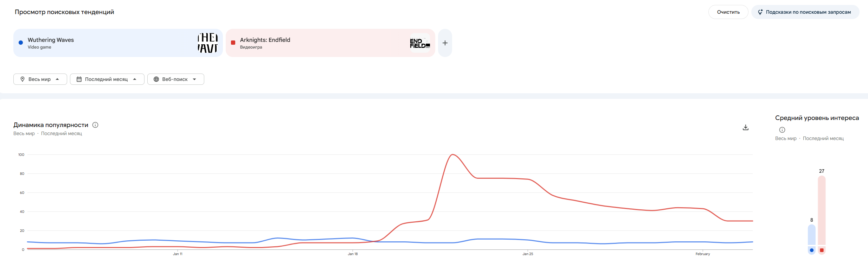Click the red average interest bar showing 27
This screenshot has height=266, width=868.
822,210
